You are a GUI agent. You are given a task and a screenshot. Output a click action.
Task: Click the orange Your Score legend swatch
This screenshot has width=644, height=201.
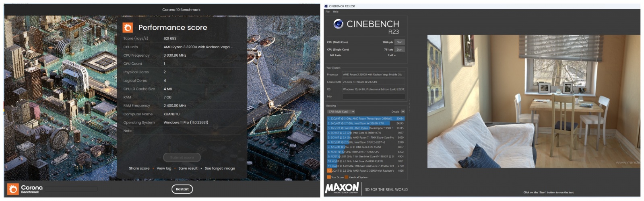pyautogui.click(x=329, y=177)
